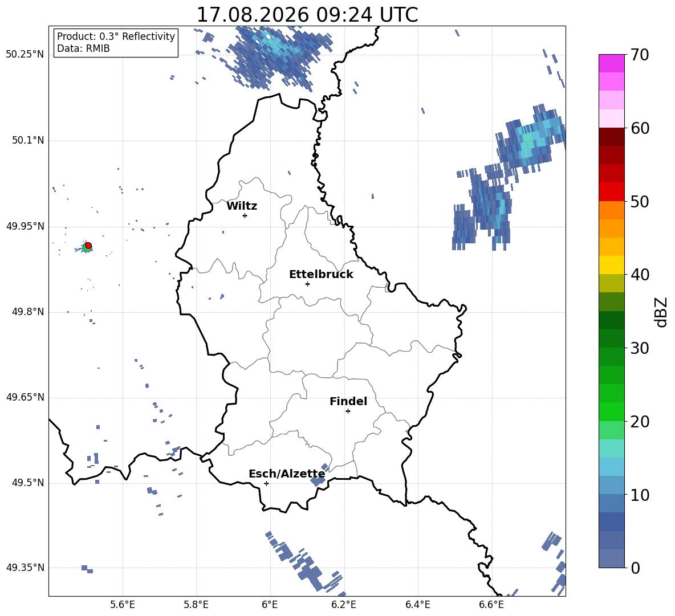Screen dimensions: 675x616
Task: Click the 6°E longitude tick label
Action: (270, 605)
